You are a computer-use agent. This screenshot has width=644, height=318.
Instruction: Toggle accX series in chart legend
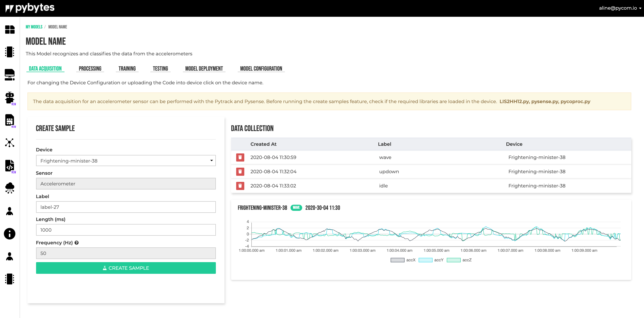click(x=403, y=260)
